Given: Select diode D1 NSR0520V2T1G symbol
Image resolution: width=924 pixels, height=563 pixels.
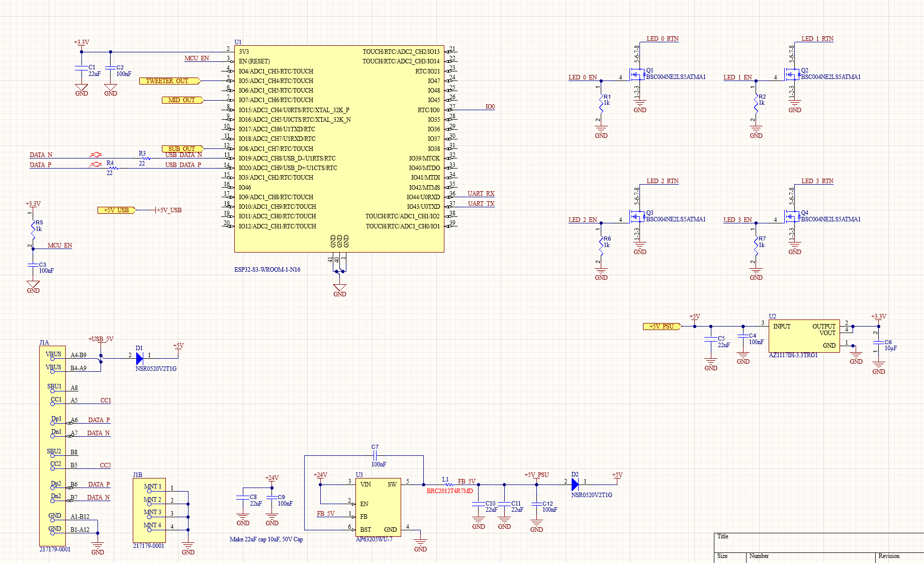Looking at the screenshot, I should pyautogui.click(x=140, y=358).
